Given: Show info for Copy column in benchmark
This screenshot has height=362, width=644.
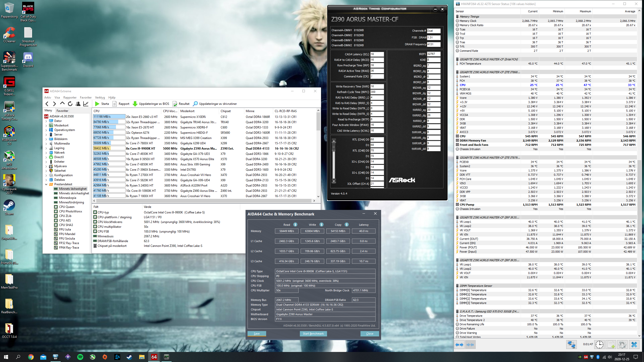Looking at the screenshot, I should click(347, 224).
